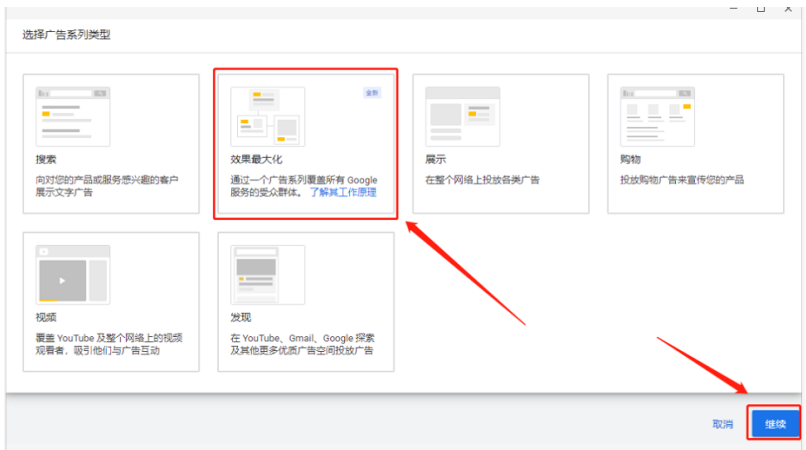Click the 发现 card title
Screen dimensions: 806x450
(x=241, y=317)
